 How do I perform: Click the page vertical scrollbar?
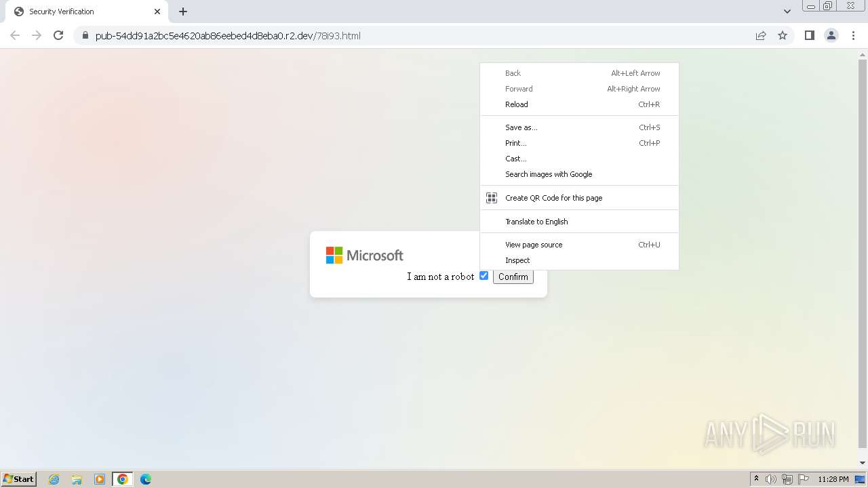[863, 253]
